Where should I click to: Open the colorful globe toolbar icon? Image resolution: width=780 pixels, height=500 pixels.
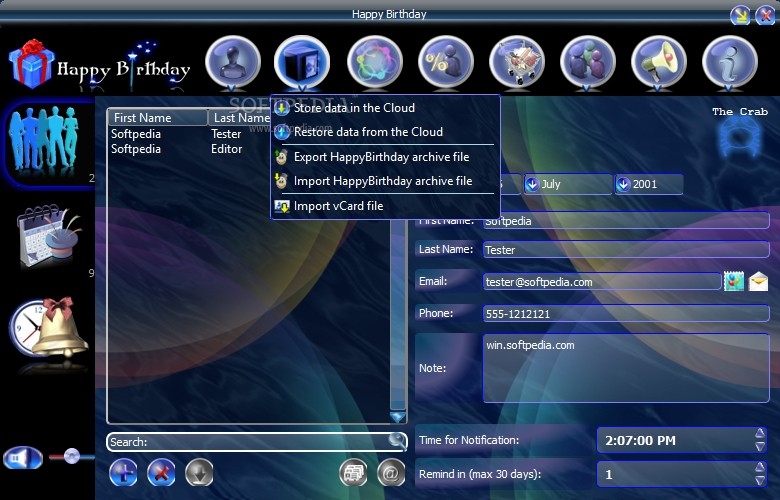pos(375,62)
